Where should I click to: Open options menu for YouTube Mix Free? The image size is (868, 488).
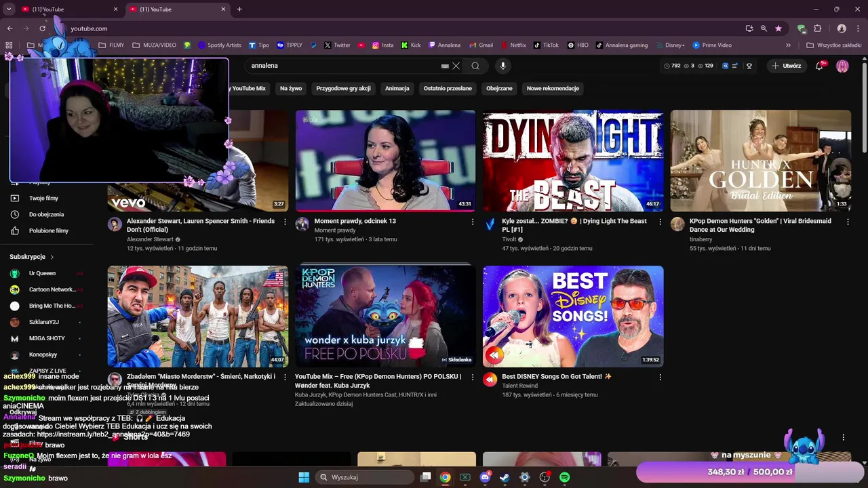(473, 377)
